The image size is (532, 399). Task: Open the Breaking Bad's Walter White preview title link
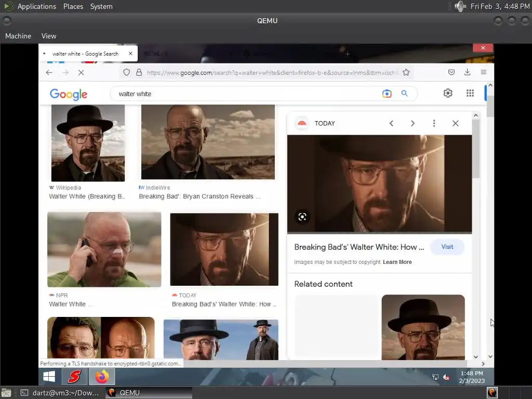pos(359,247)
